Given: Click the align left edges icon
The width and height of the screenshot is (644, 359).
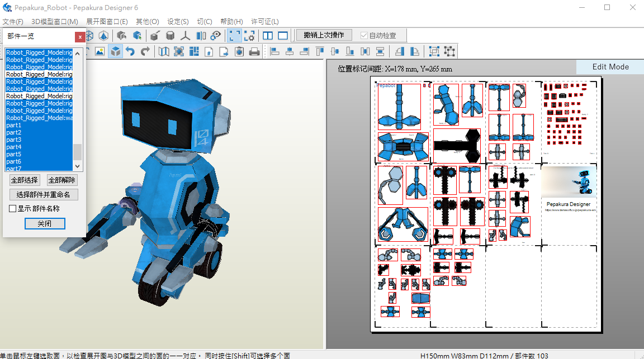Looking at the screenshot, I should tap(274, 51).
